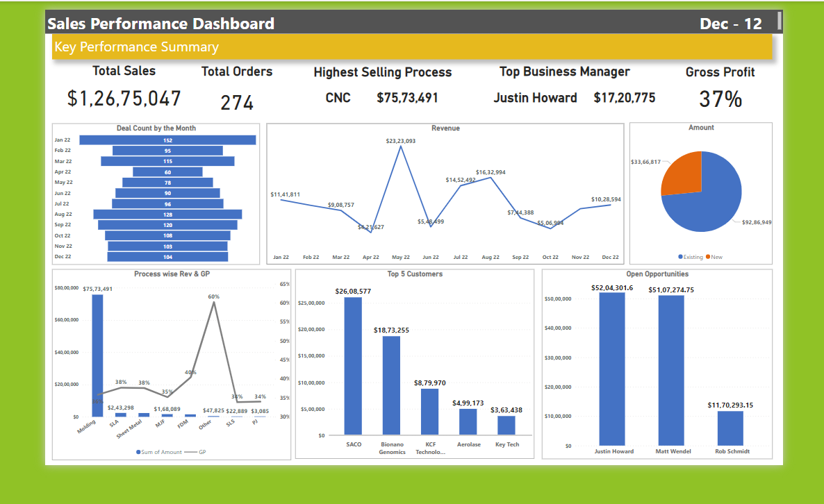Select the Aug 22 bar in Deal Count chart

(167, 215)
